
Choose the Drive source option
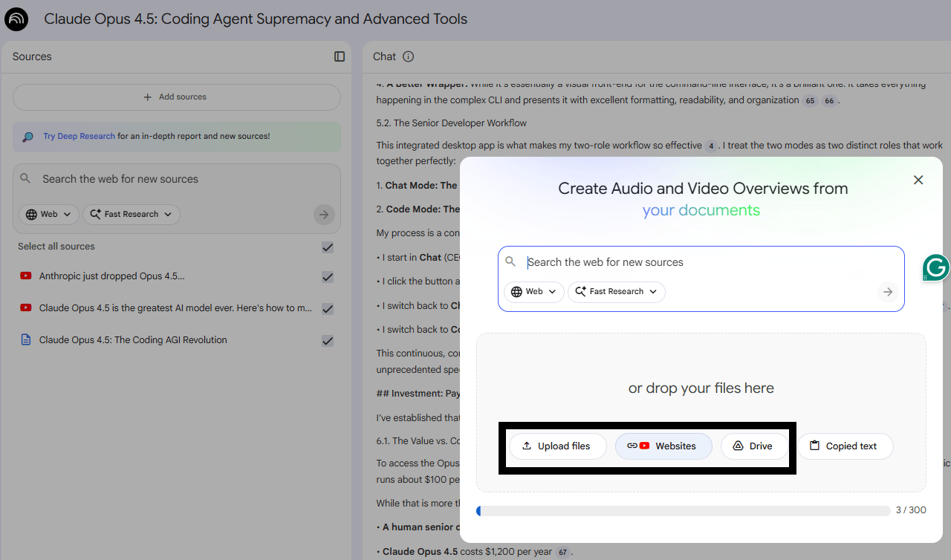pyautogui.click(x=753, y=446)
